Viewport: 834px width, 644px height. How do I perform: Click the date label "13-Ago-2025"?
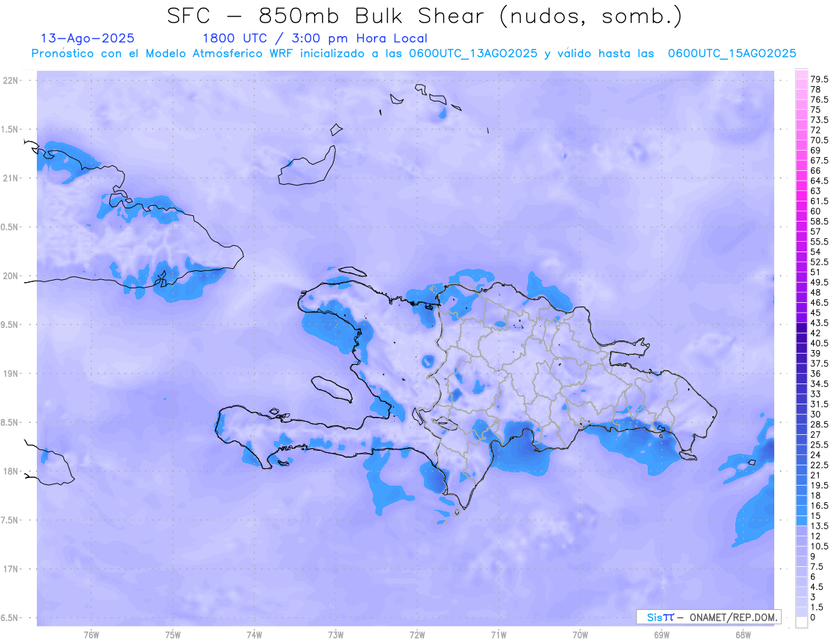(x=88, y=38)
